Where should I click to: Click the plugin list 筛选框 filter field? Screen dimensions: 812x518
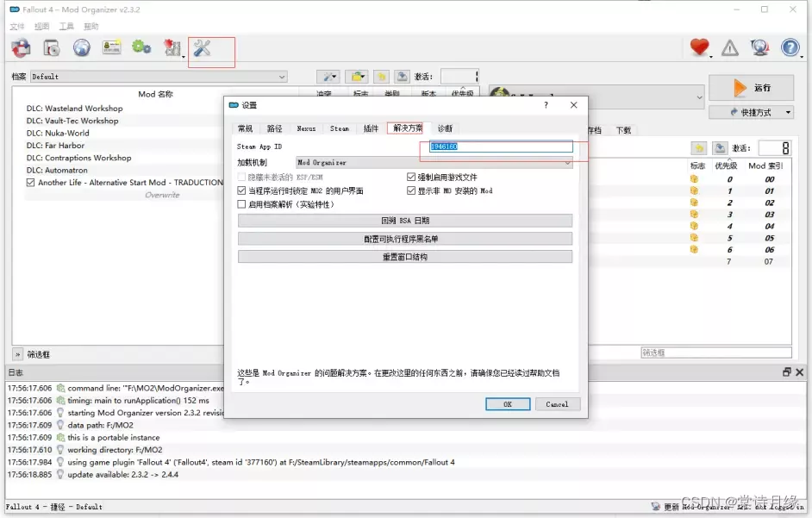coord(716,353)
